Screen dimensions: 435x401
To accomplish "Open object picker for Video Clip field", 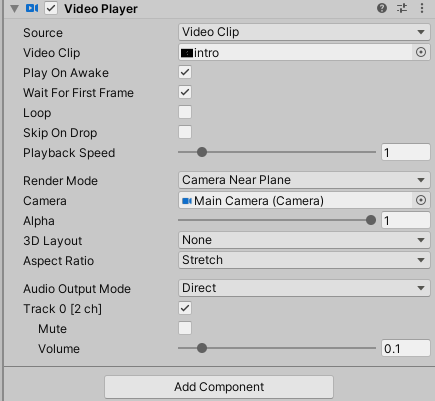I will click(421, 52).
